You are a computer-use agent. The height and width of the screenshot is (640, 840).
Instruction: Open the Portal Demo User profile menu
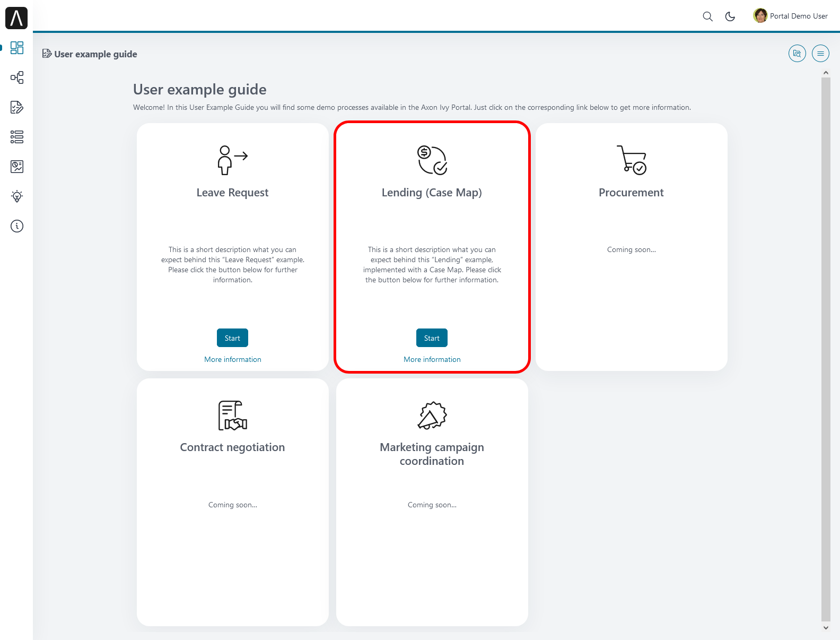coord(790,16)
